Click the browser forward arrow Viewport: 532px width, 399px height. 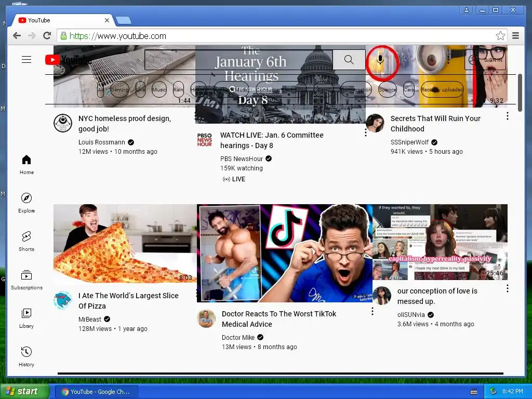32,36
